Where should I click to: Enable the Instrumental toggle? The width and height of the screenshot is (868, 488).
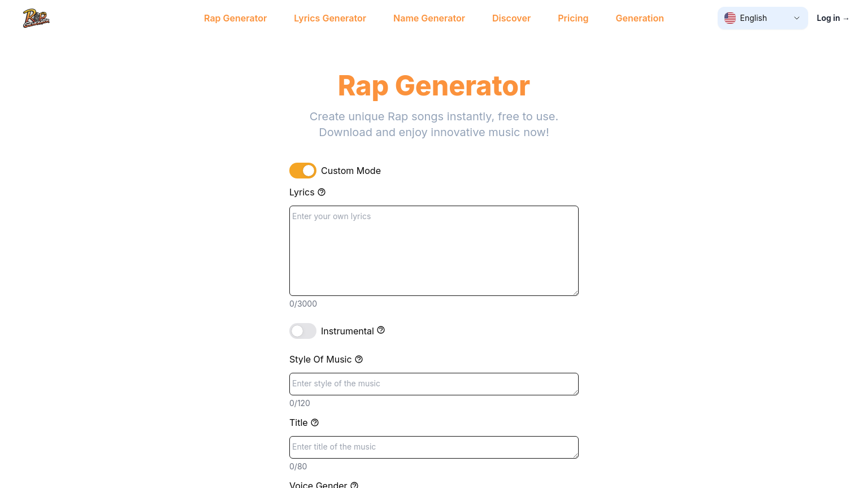[303, 330]
